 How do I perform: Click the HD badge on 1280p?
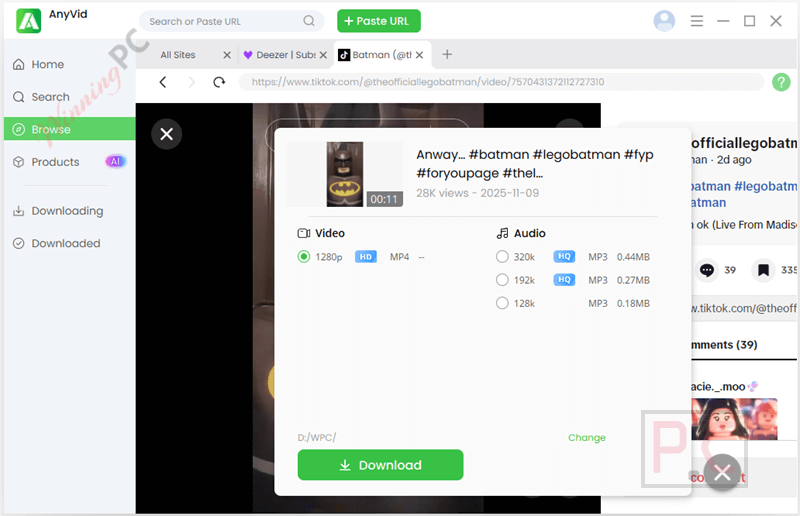(x=366, y=257)
